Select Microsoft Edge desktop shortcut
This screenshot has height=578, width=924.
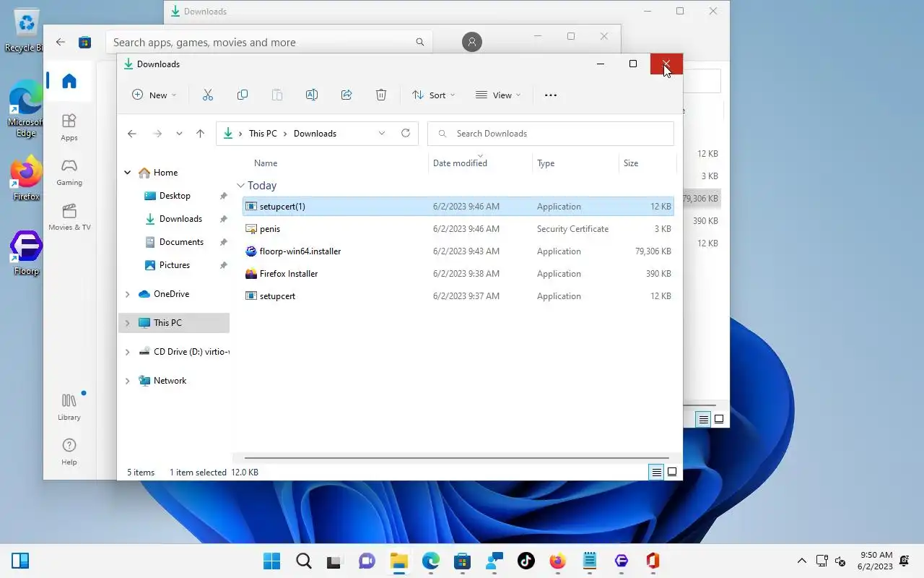26,108
